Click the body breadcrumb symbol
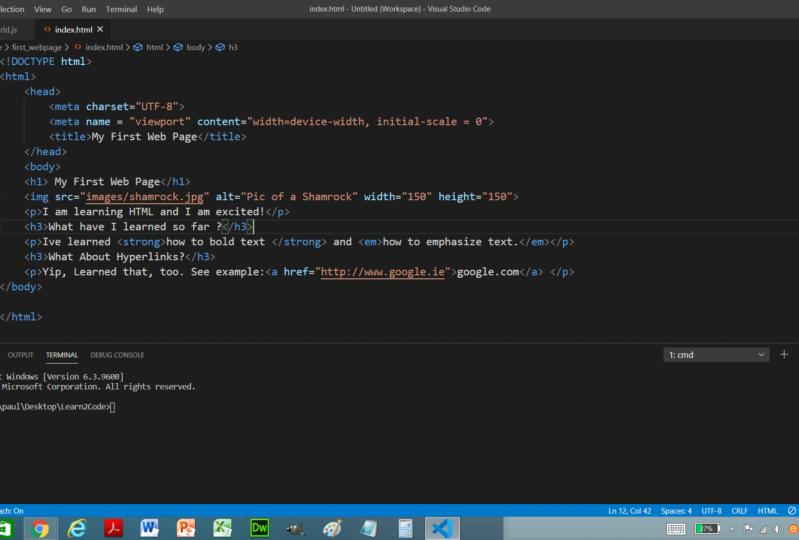Viewport: 799px width, 540px height. [196, 47]
